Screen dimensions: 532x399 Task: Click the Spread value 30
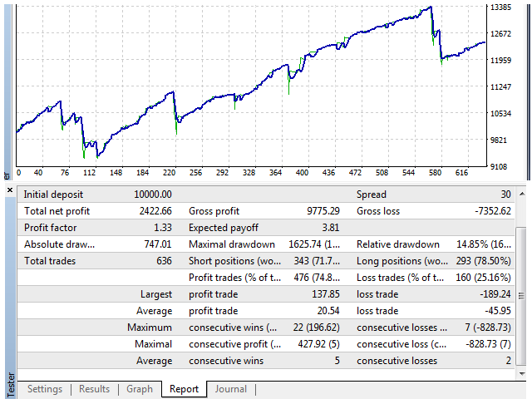[x=506, y=195]
